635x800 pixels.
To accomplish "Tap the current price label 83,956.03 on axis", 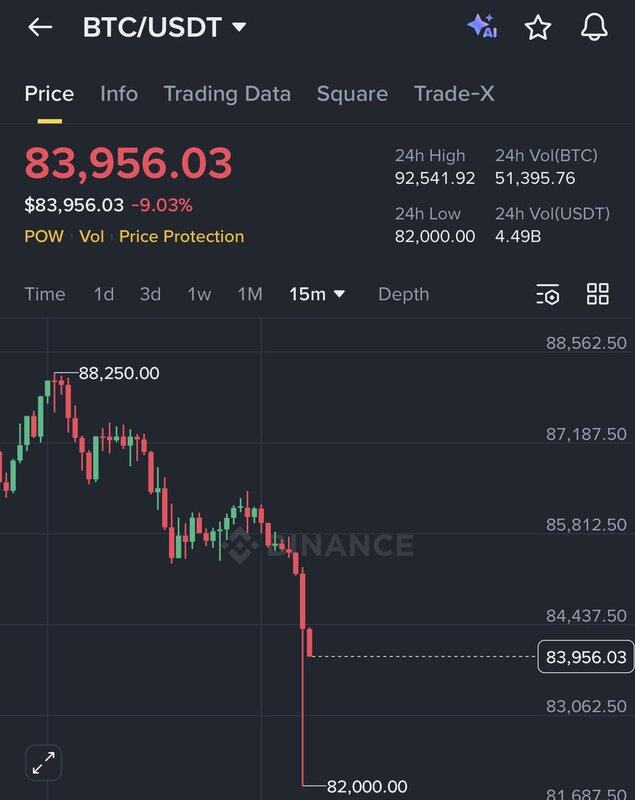I will [586, 657].
